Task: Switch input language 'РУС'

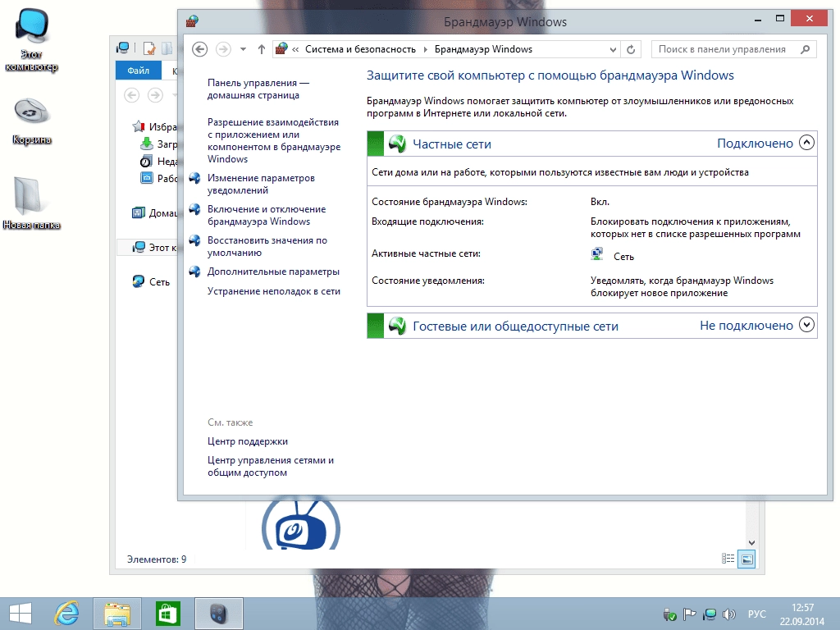Action: [x=756, y=614]
